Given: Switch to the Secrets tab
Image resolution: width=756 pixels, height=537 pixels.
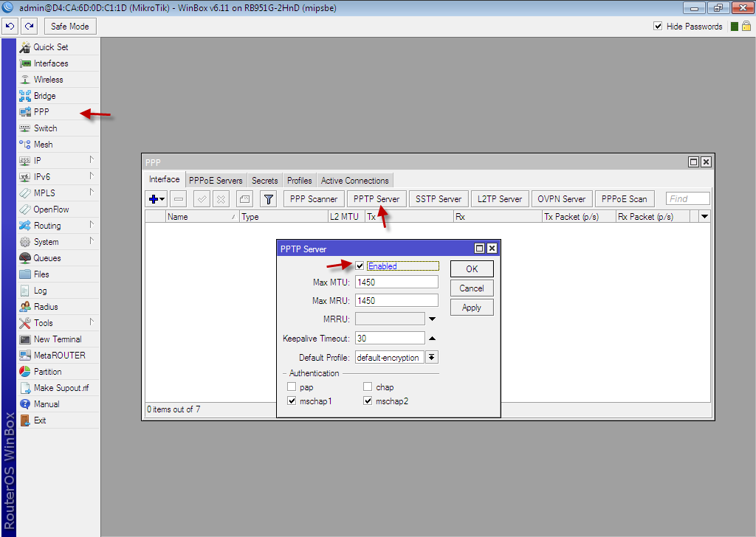Looking at the screenshot, I should pos(265,181).
